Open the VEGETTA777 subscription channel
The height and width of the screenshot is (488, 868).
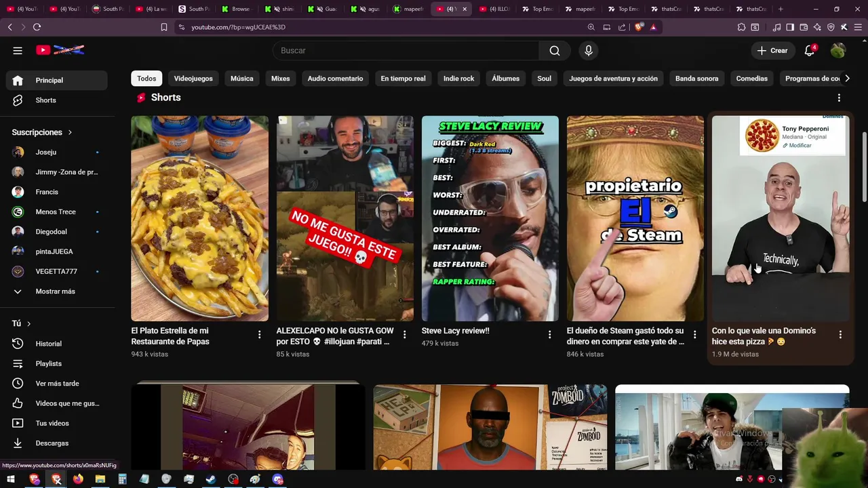point(57,271)
